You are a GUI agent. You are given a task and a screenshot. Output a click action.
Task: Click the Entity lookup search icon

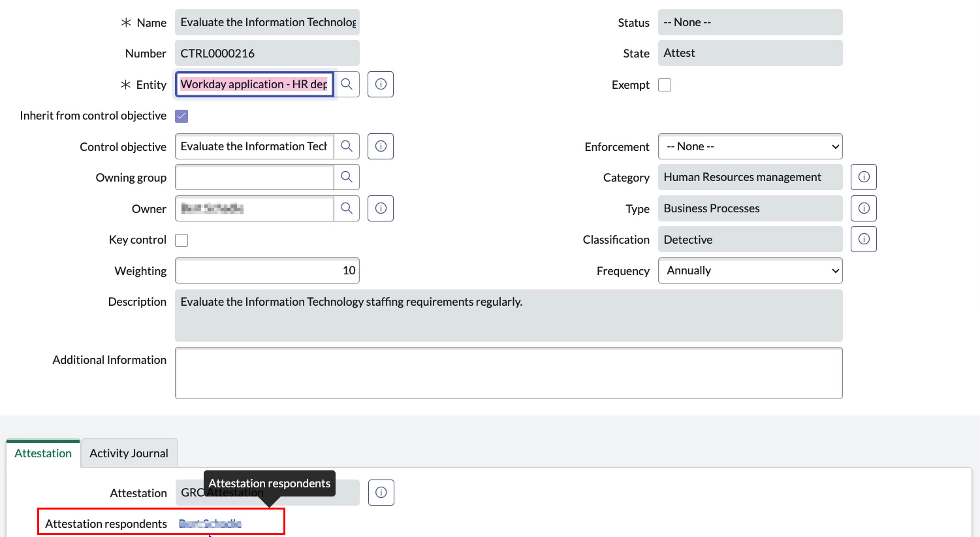pos(347,84)
